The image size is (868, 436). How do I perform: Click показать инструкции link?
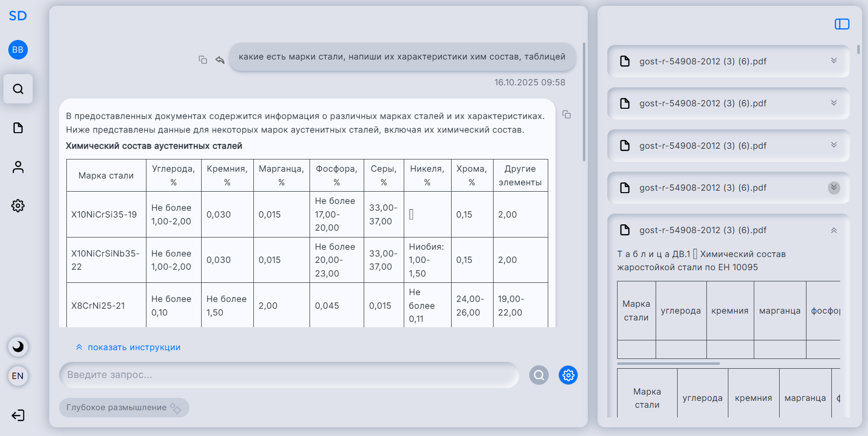128,347
